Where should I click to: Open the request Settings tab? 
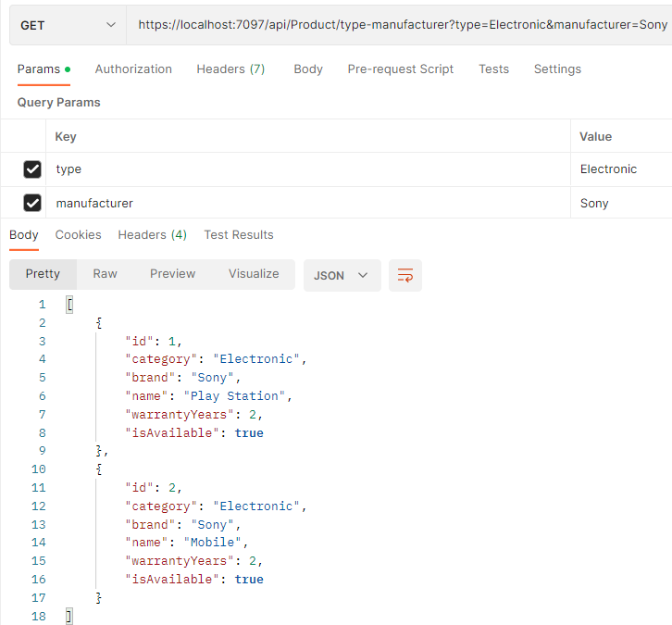point(557,69)
